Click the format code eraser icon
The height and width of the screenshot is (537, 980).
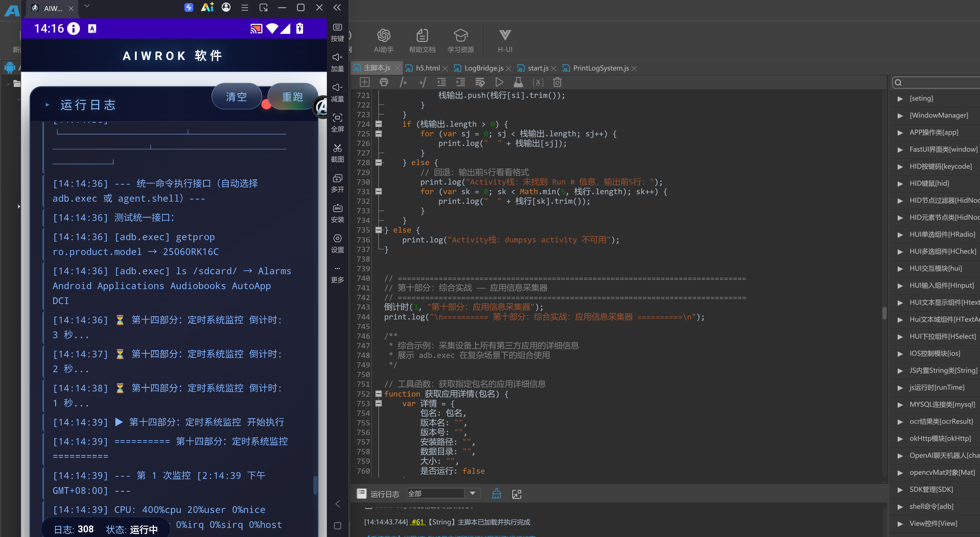(480, 82)
